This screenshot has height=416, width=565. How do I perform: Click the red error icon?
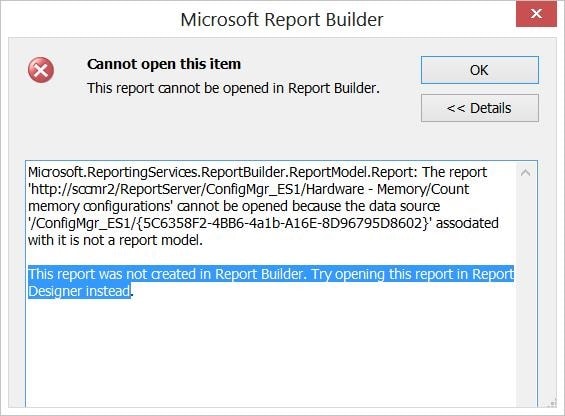click(41, 70)
